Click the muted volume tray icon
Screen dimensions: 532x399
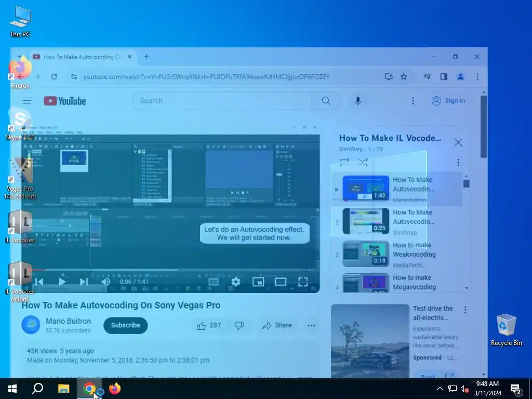pos(465,389)
